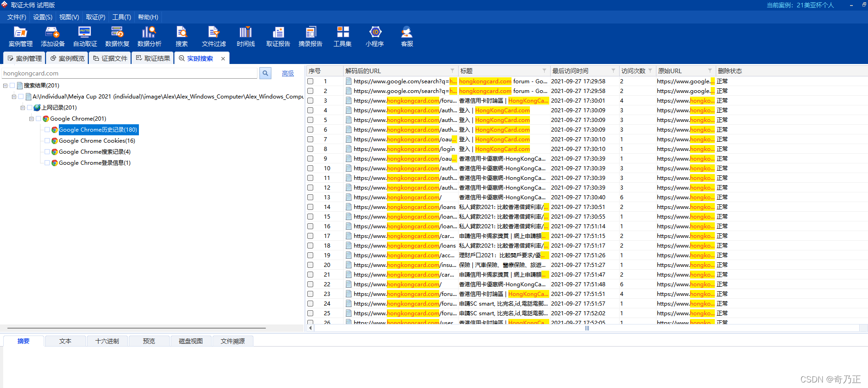Image resolution: width=868 pixels, height=388 pixels.
Task: Select Google Chrome Cookies(16) tree node
Action: [97, 141]
